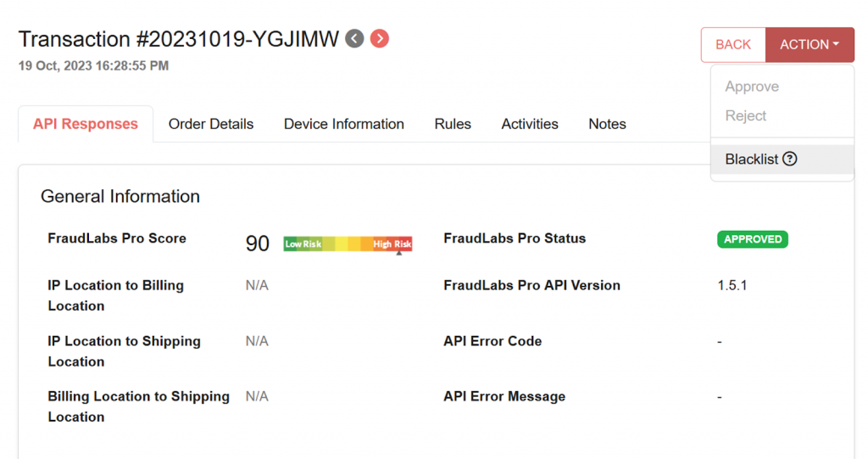Click the transaction number heading
This screenshot has width=868, height=459.
pyautogui.click(x=178, y=39)
